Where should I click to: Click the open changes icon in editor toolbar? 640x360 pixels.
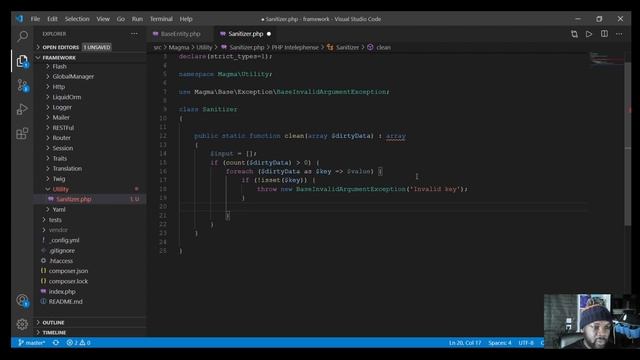(x=574, y=34)
